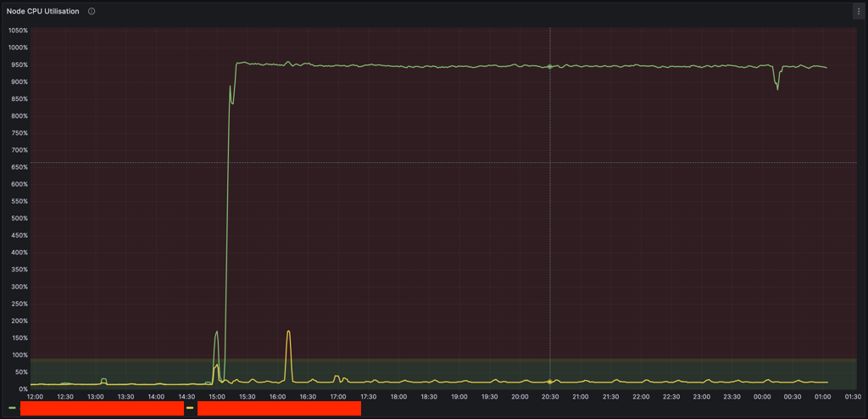Click the 13:00 time axis label

[x=96, y=397]
